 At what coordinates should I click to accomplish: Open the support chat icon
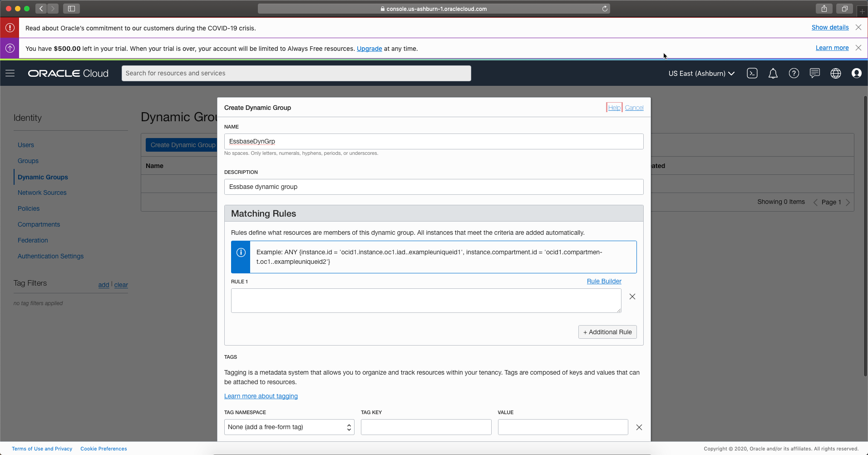coord(814,73)
